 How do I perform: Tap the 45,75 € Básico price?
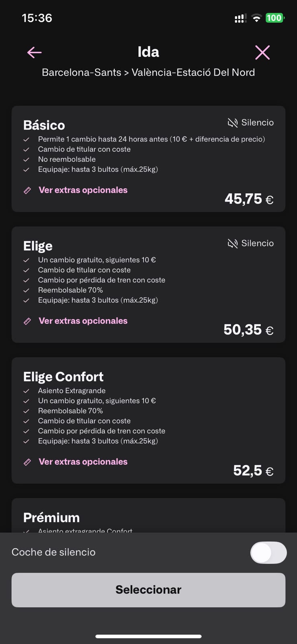[249, 199]
